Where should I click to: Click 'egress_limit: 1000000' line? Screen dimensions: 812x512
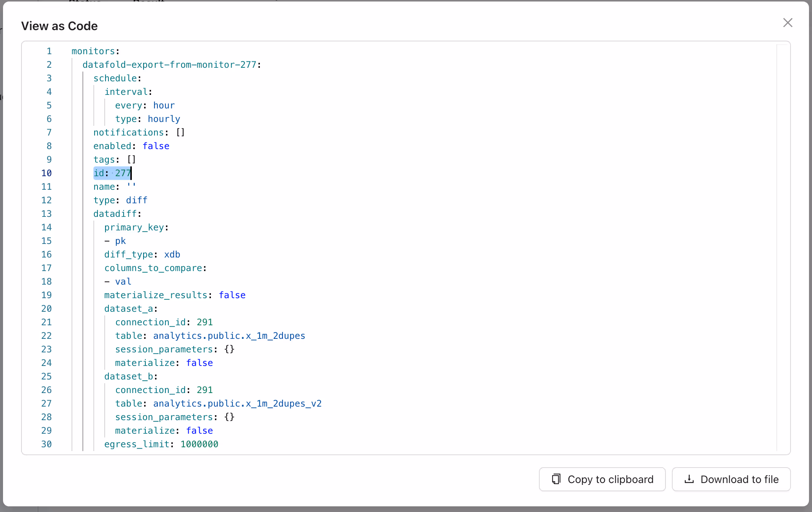(x=162, y=444)
